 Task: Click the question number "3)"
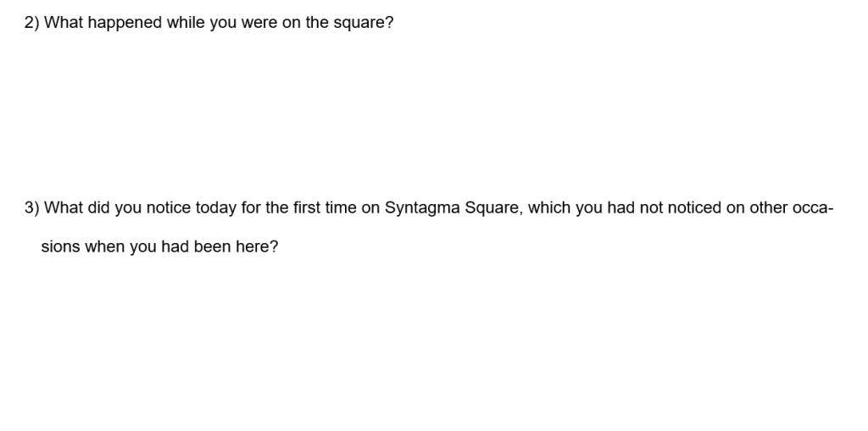tap(32, 207)
